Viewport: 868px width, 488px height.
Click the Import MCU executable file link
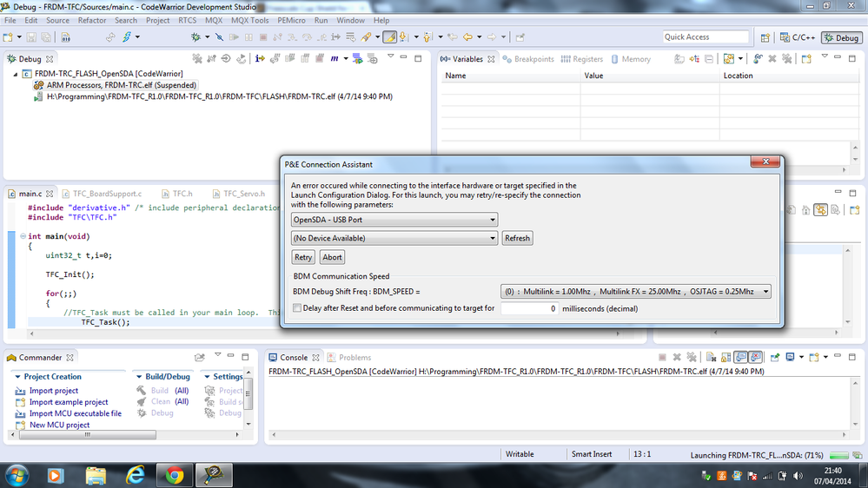[76, 413]
